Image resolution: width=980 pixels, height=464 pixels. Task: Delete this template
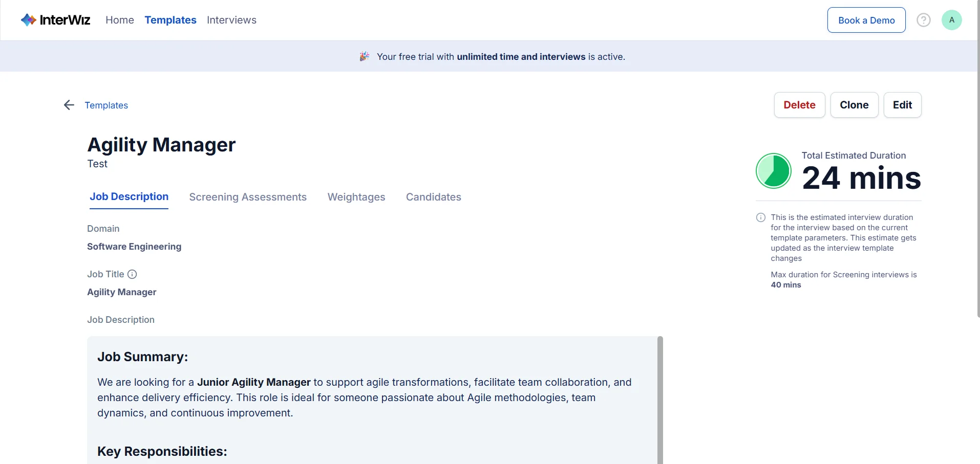click(799, 105)
